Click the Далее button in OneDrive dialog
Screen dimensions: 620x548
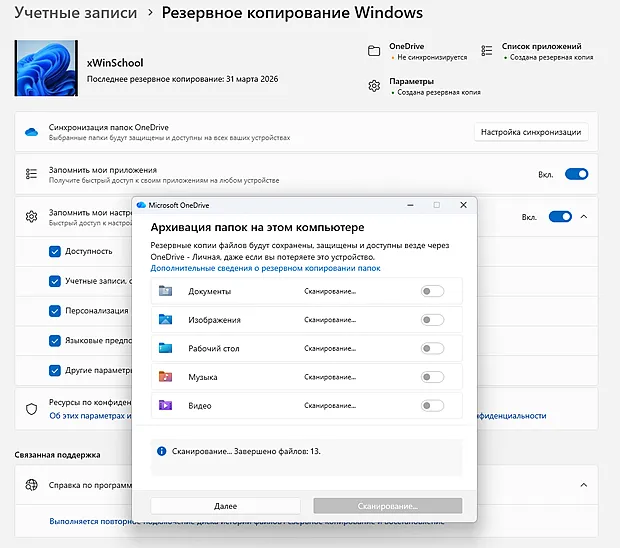pyautogui.click(x=225, y=506)
